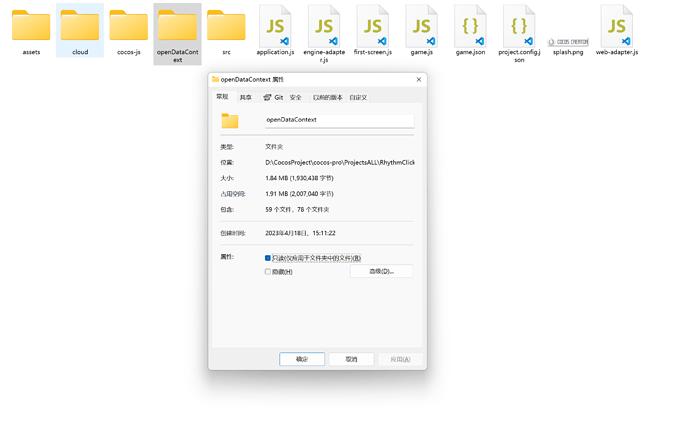Click the 'first-screen.js' file name label
This screenshot has width=690, height=432.
click(373, 52)
